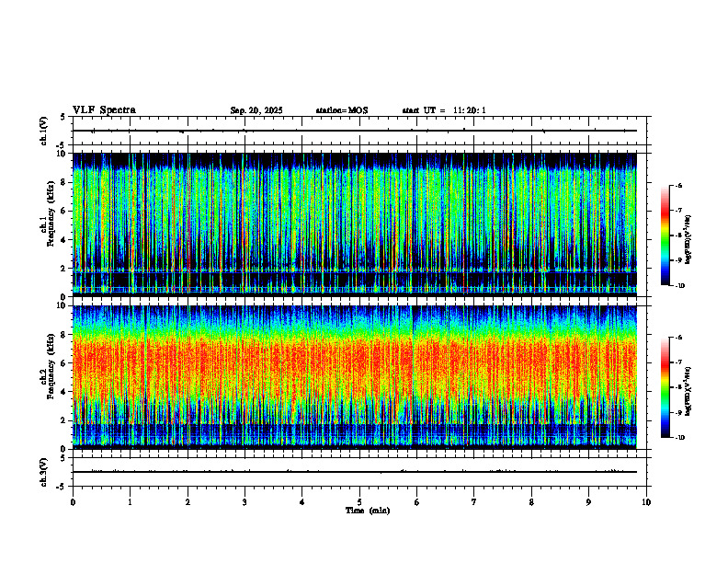Click the ch.2 spectrogram color bar
This screenshot has width=728, height=563.
[665, 387]
